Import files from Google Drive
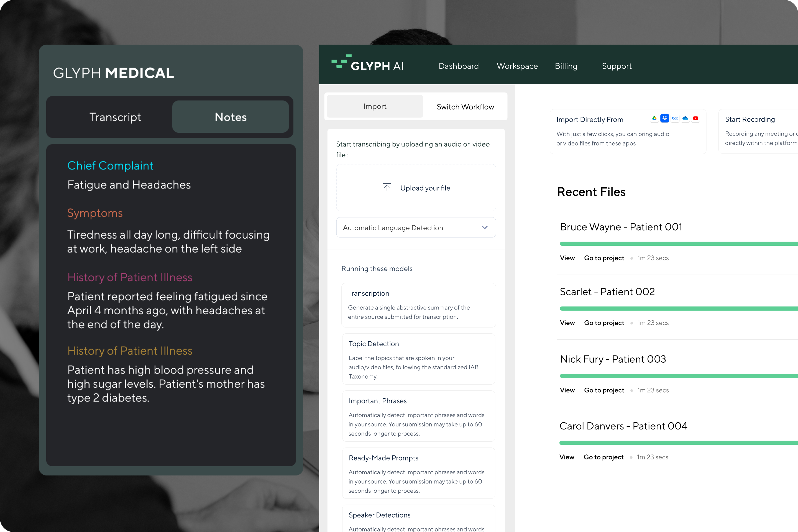 click(654, 118)
